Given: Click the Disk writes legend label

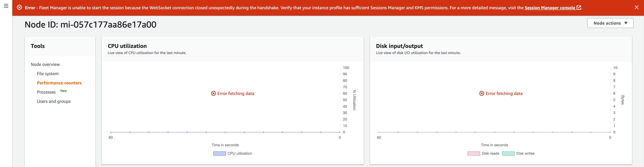Looking at the screenshot, I should (x=525, y=153).
